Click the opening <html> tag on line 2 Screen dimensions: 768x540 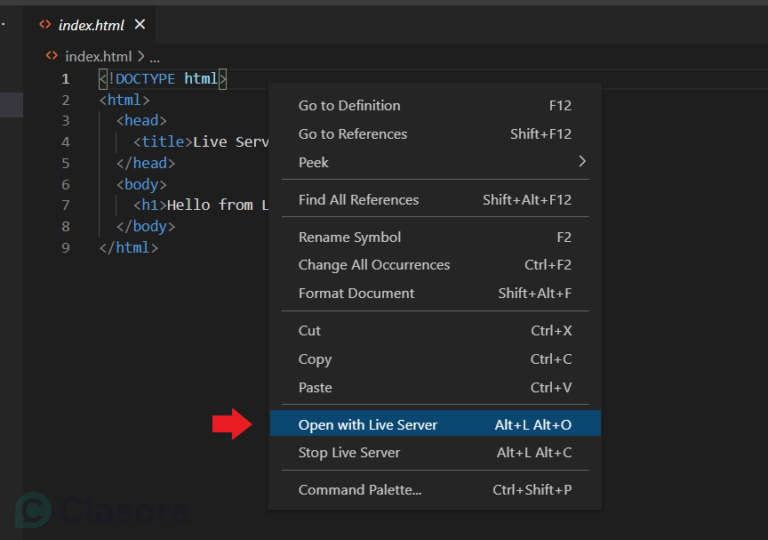124,100
